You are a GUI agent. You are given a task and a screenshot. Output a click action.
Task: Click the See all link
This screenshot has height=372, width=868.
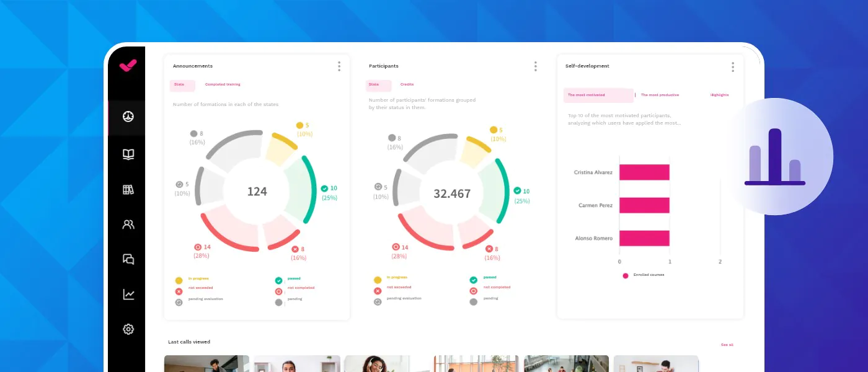click(727, 345)
